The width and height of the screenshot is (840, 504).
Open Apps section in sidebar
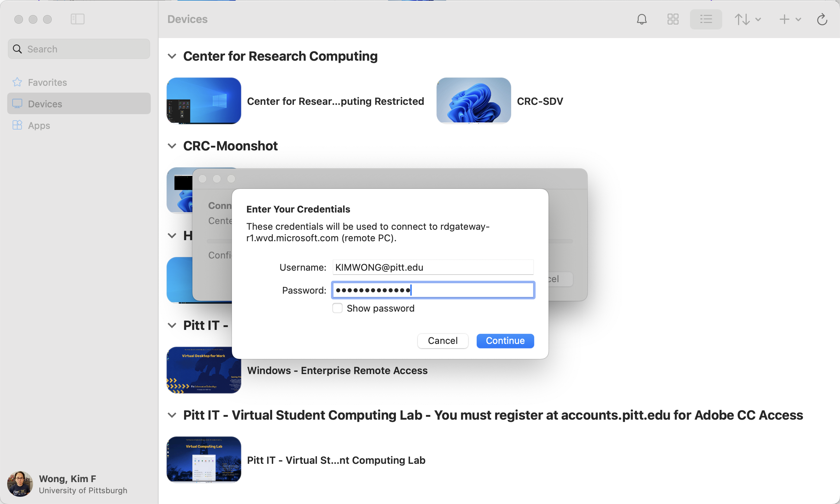pos(39,125)
